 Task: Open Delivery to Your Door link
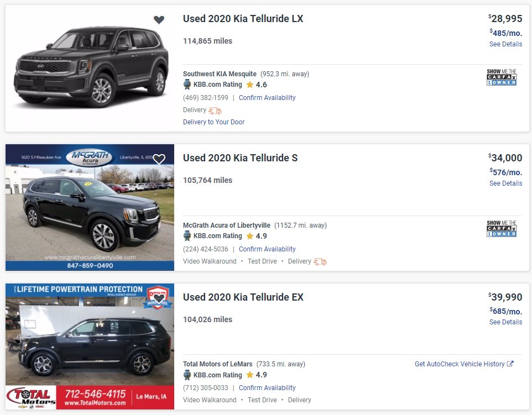tap(213, 122)
